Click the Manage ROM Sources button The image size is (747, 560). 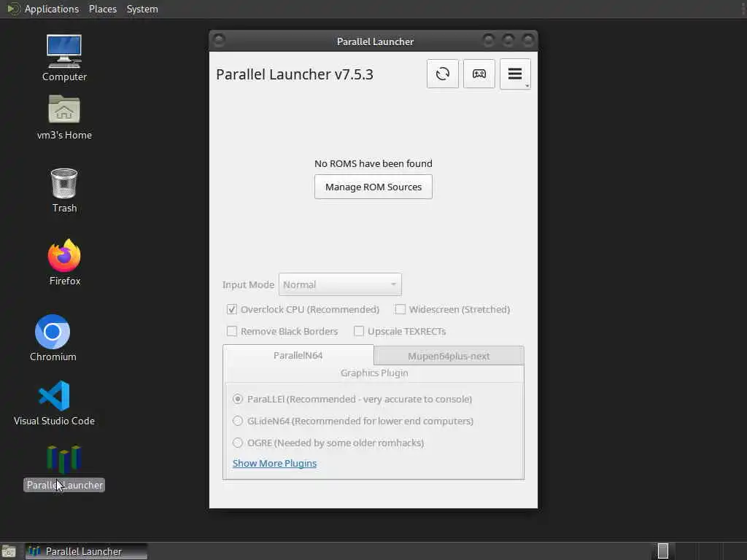373,187
